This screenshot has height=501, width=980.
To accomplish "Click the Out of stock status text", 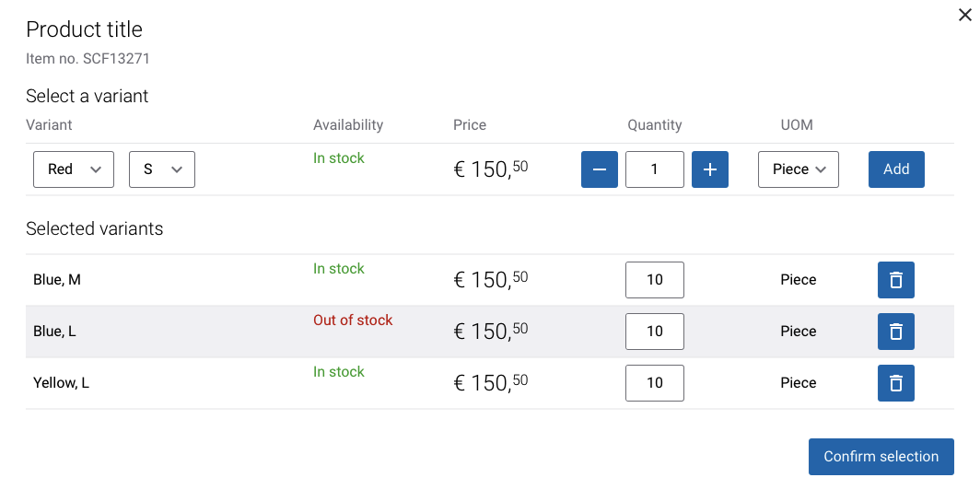I will [x=353, y=320].
